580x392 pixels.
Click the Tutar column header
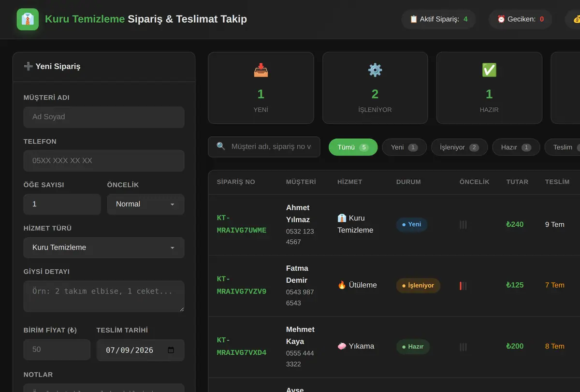pyautogui.click(x=517, y=182)
